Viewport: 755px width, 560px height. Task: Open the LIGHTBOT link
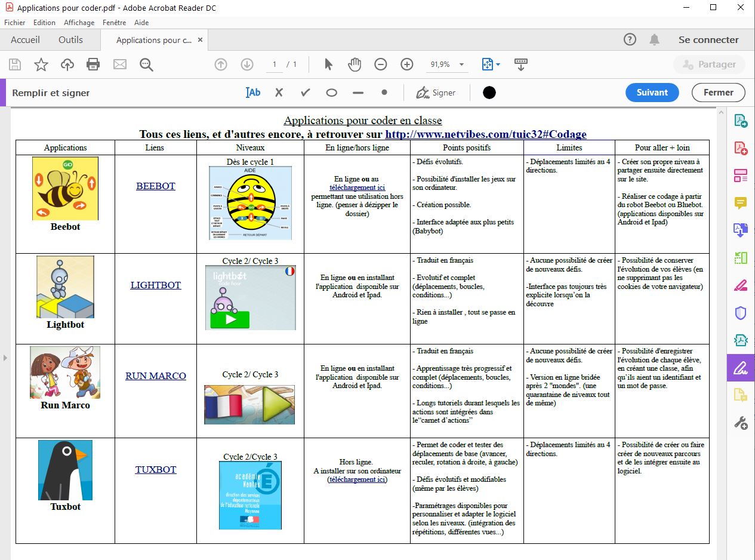pyautogui.click(x=156, y=285)
